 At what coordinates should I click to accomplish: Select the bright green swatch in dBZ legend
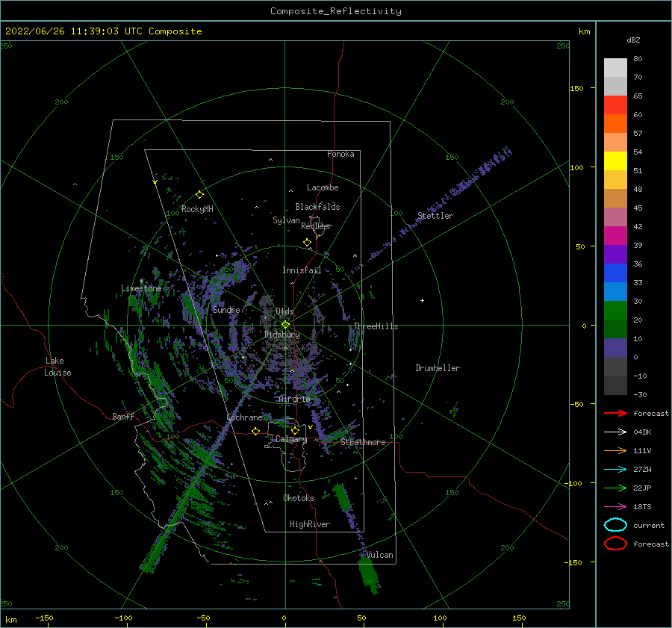tap(615, 310)
